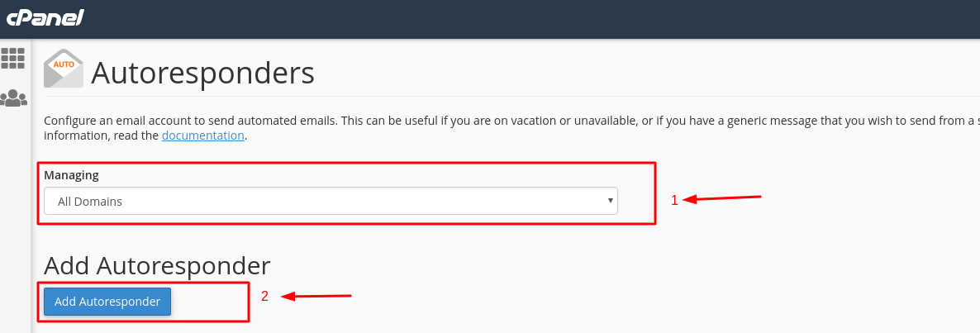The width and height of the screenshot is (980, 333).
Task: Click the "All Domains" text in selector
Action: pyautogui.click(x=90, y=202)
